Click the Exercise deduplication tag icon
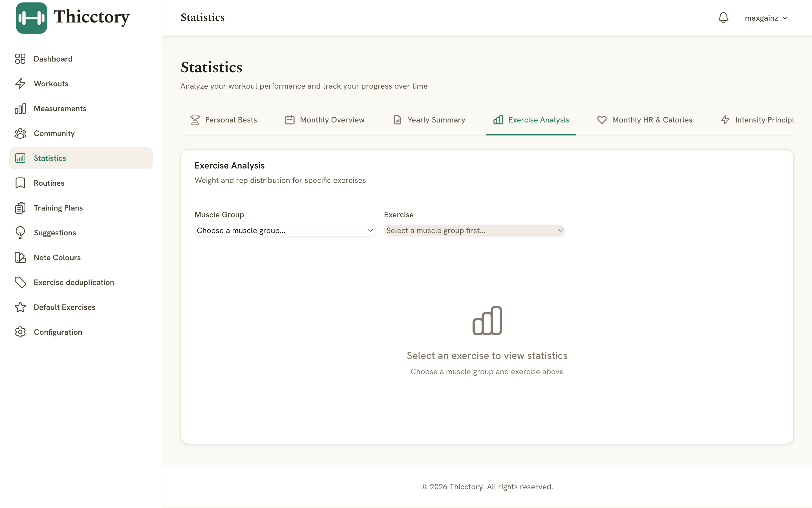 tap(20, 283)
